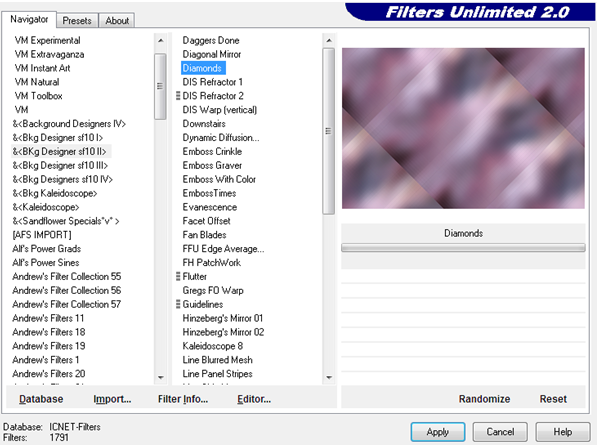The width and height of the screenshot is (597, 445).
Task: Click the category list scroll down arrow
Action: click(x=161, y=378)
